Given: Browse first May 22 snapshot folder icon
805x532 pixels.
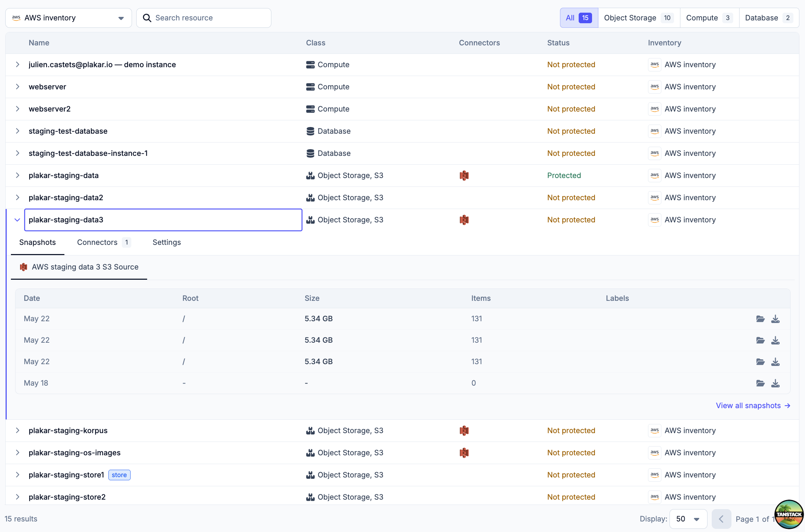Looking at the screenshot, I should (x=760, y=319).
